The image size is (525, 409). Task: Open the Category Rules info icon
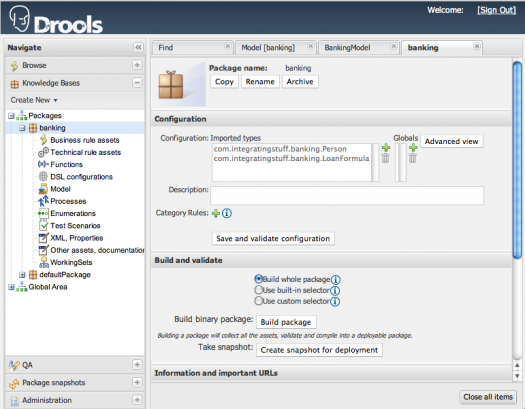(x=227, y=213)
